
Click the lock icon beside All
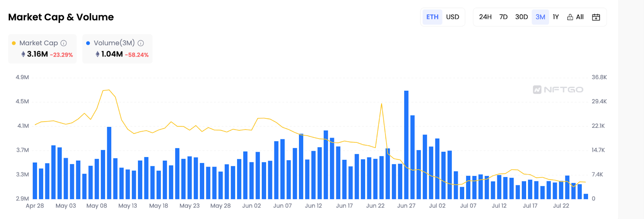click(x=570, y=17)
